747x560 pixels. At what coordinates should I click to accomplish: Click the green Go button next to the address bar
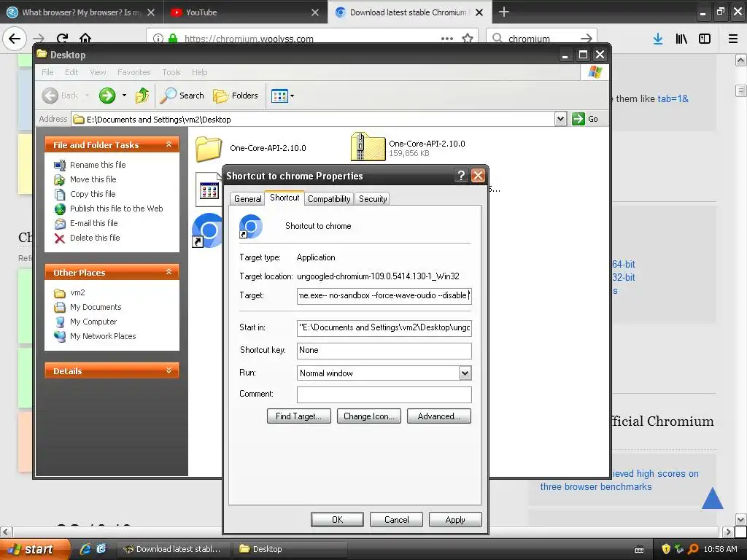(585, 119)
